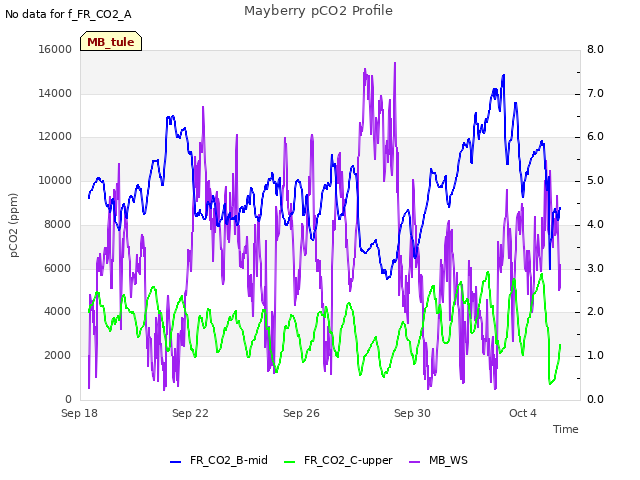The image size is (640, 480).
Task: Click the blue FR_CO2_B-mid legend swatch
Action: tap(175, 462)
